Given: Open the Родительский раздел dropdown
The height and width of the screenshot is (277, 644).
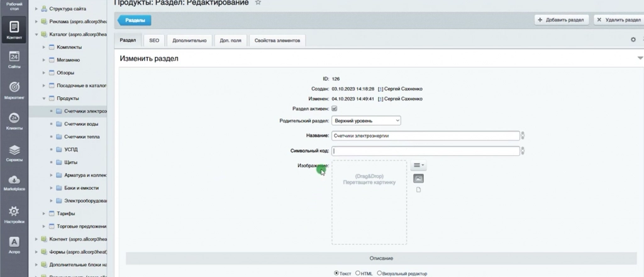Looking at the screenshot, I should tap(367, 121).
